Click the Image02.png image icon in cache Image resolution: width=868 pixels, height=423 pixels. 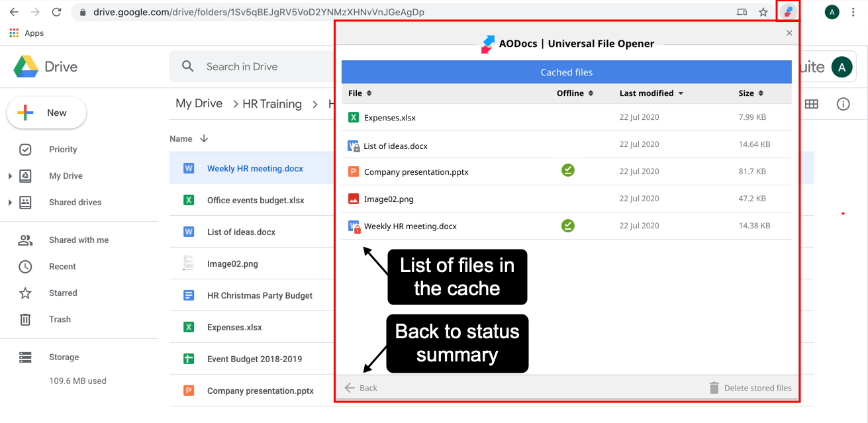point(354,199)
